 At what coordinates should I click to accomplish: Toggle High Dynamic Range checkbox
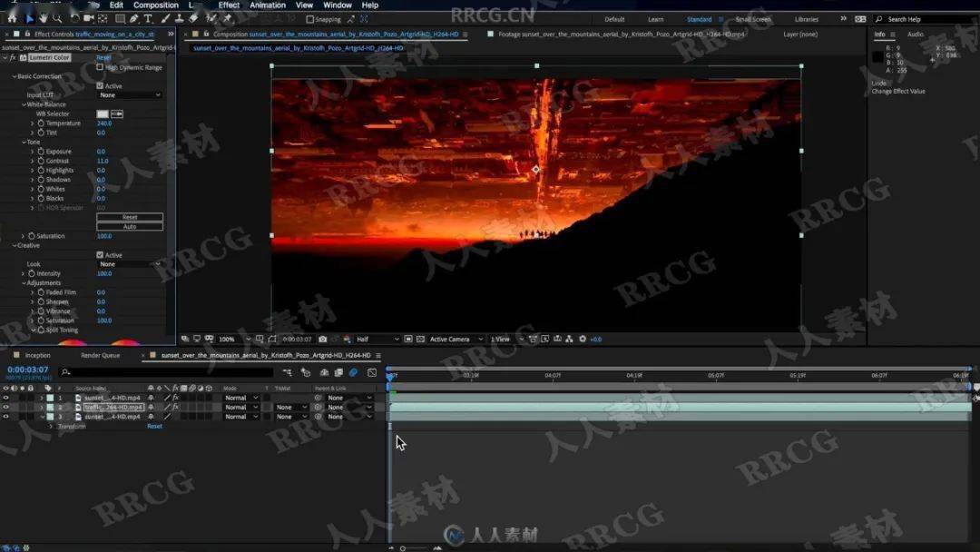click(100, 67)
